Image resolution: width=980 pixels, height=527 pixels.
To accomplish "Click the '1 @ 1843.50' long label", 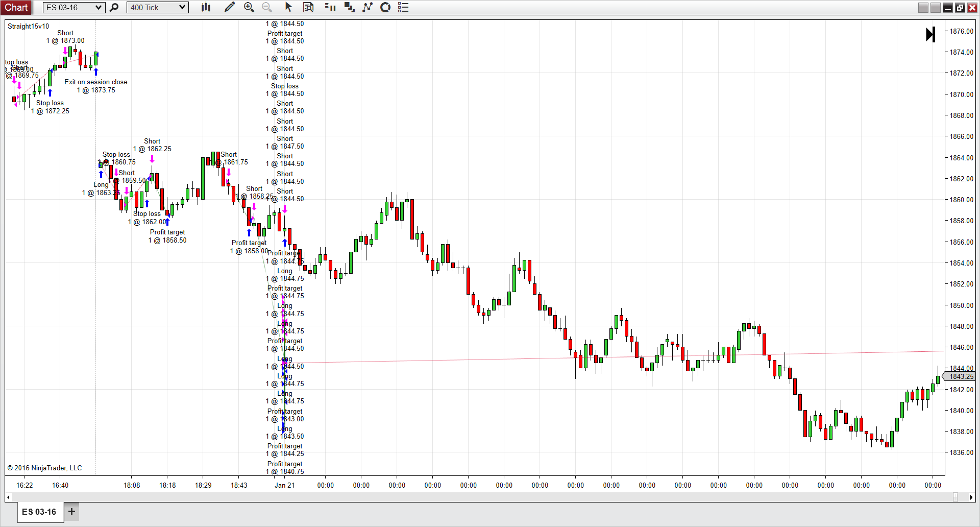I will tap(285, 436).
